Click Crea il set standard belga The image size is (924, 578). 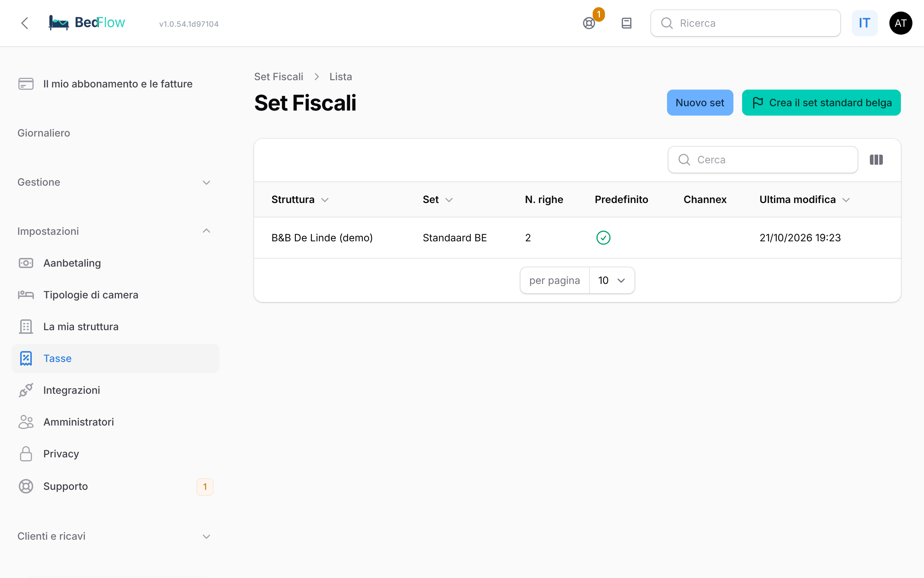(821, 103)
